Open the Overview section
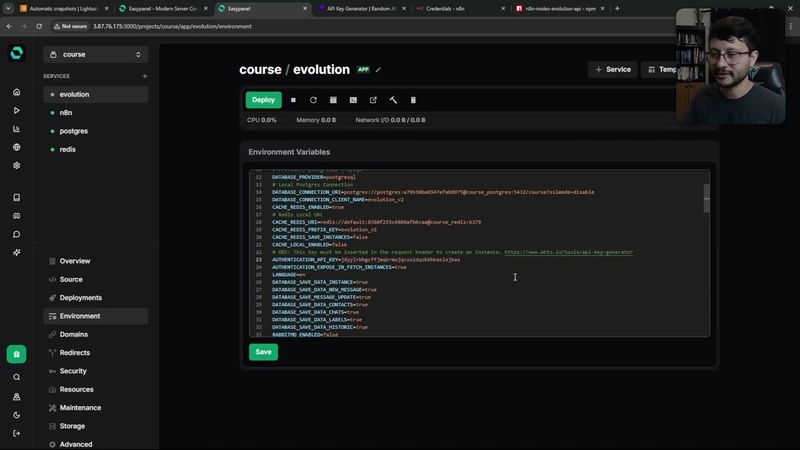Image resolution: width=800 pixels, height=450 pixels. [95, 261]
